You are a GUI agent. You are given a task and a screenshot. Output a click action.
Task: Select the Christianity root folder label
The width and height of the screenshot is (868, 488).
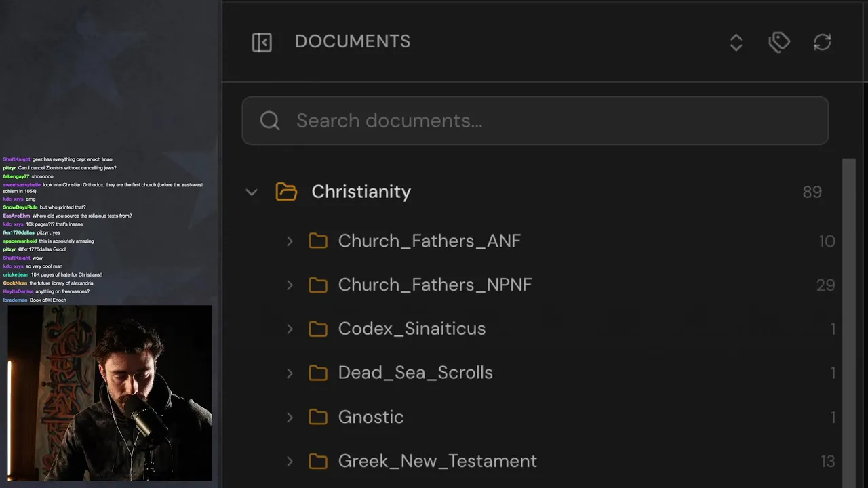point(361,192)
